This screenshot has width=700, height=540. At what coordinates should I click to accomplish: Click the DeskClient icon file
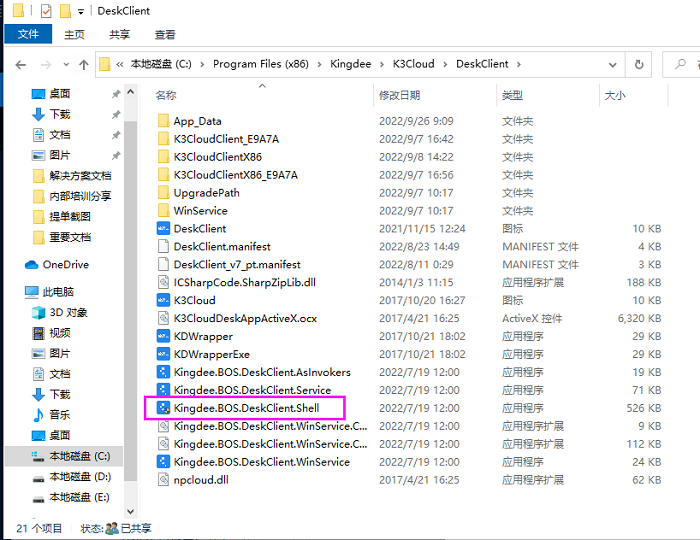(x=199, y=228)
